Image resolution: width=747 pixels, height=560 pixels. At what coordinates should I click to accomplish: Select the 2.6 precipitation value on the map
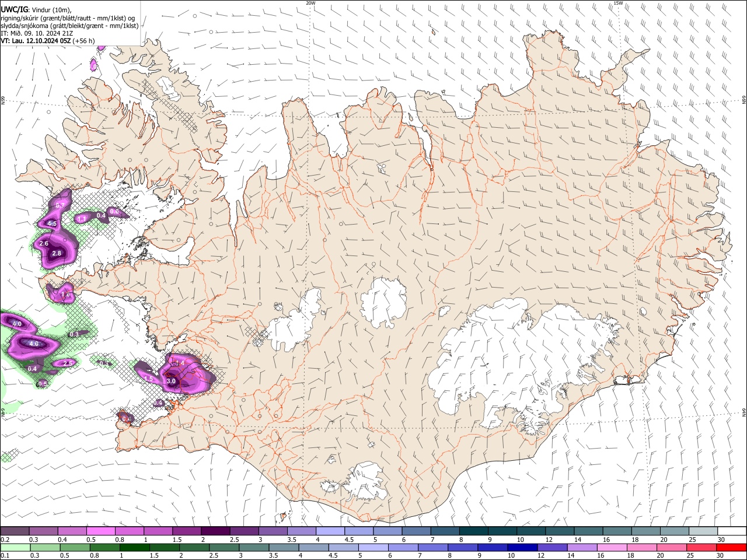[44, 243]
